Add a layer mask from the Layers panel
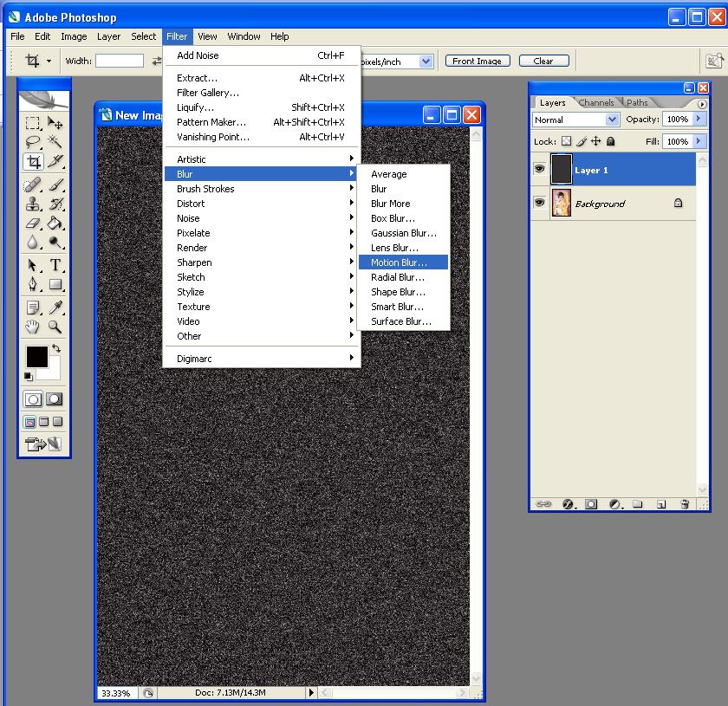Screen dimensions: 728x706 [x=591, y=503]
